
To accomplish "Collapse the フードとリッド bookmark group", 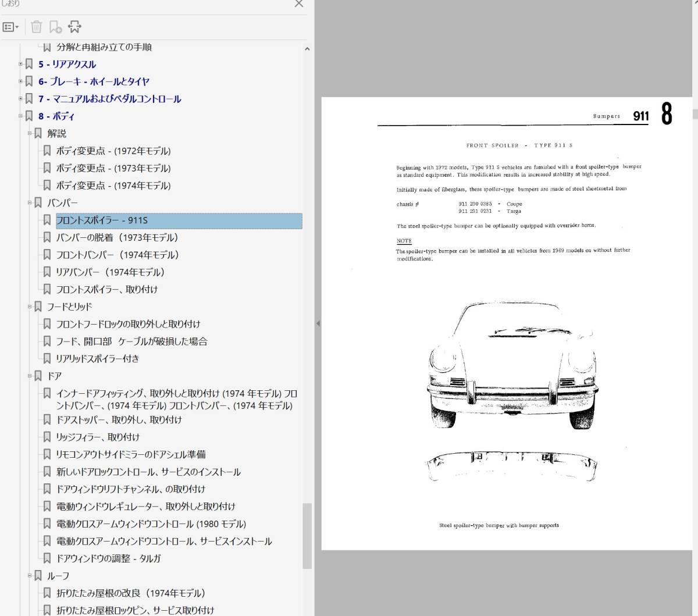I will coord(30,307).
